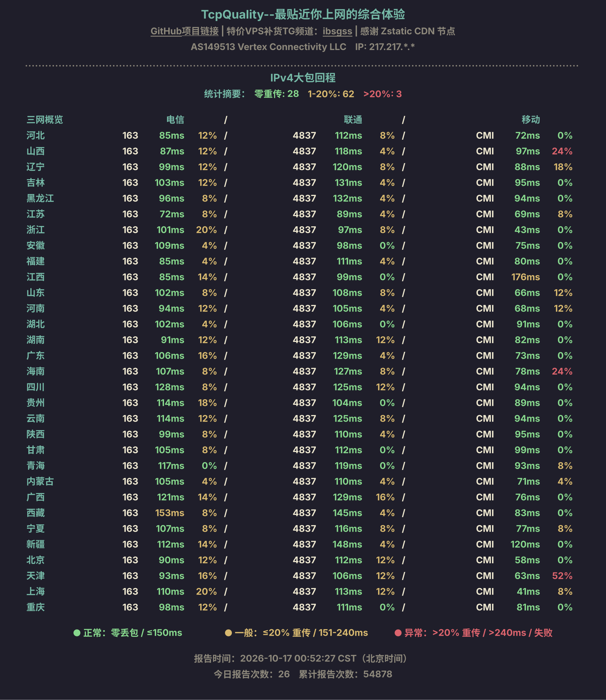Click the yellow 一般 legend dot
Screen dimensions: 606x700
tap(228, 633)
